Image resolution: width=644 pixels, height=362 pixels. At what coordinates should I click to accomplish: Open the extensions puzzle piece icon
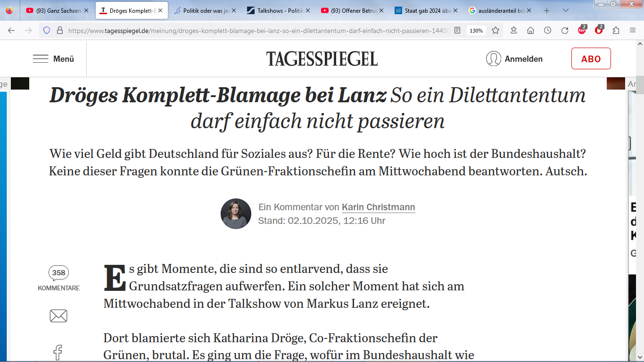616,30
